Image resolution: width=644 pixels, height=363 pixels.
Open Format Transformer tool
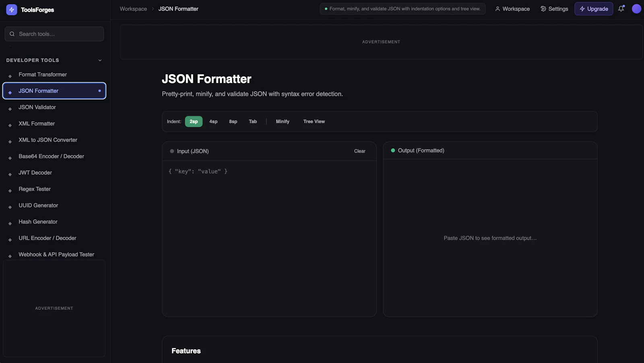click(x=54, y=75)
